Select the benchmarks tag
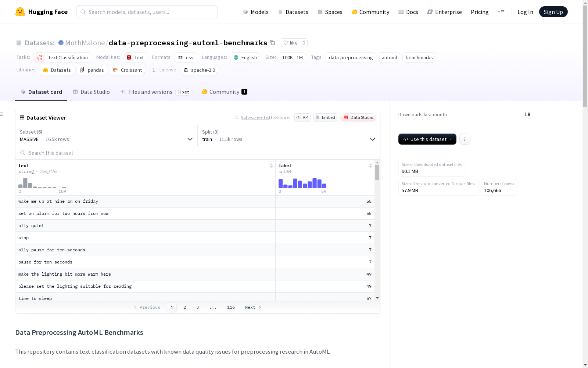The image size is (588, 368). click(419, 57)
